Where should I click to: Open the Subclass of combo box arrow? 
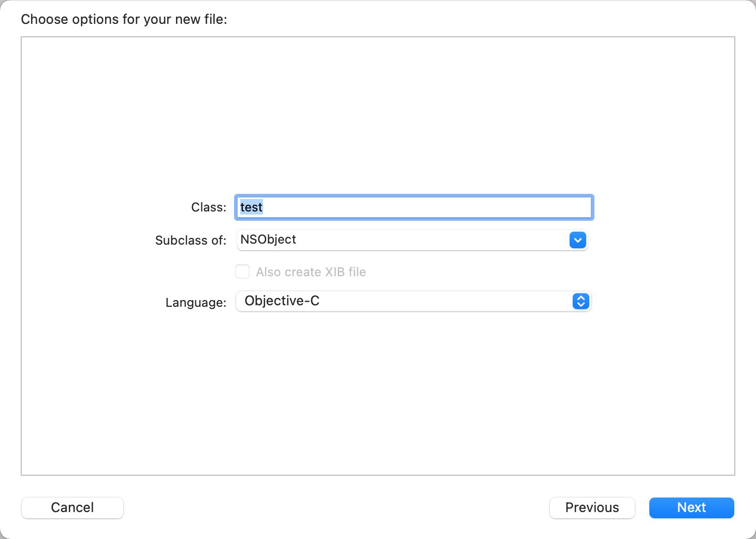coord(578,240)
